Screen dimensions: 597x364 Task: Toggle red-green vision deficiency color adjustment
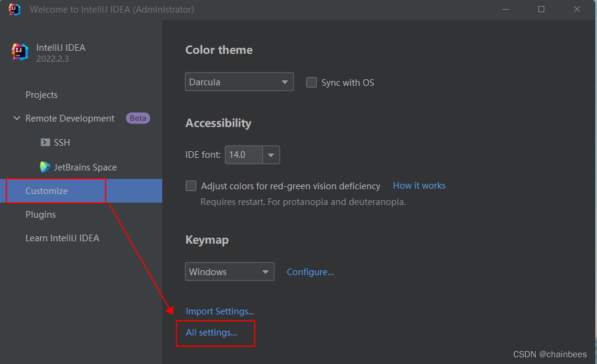(191, 186)
